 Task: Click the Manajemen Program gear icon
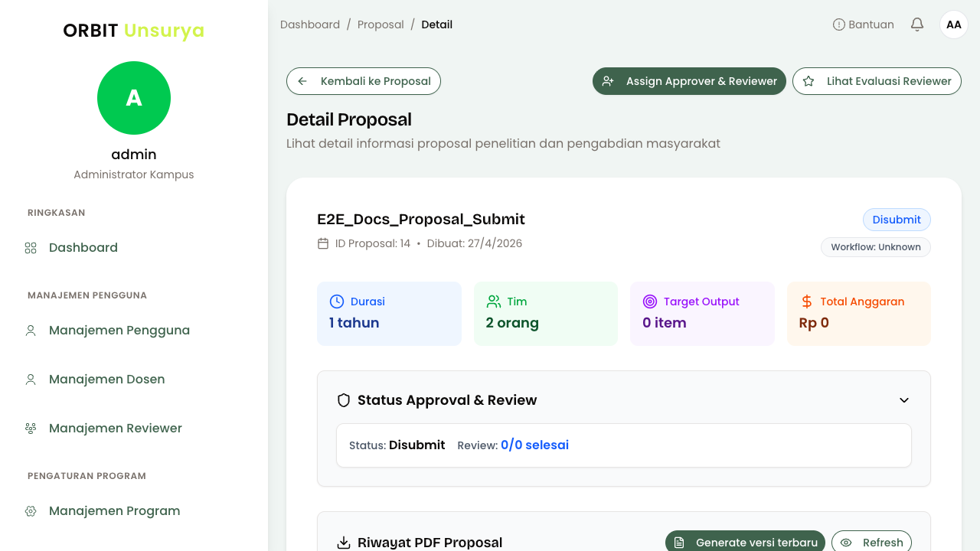pyautogui.click(x=31, y=511)
